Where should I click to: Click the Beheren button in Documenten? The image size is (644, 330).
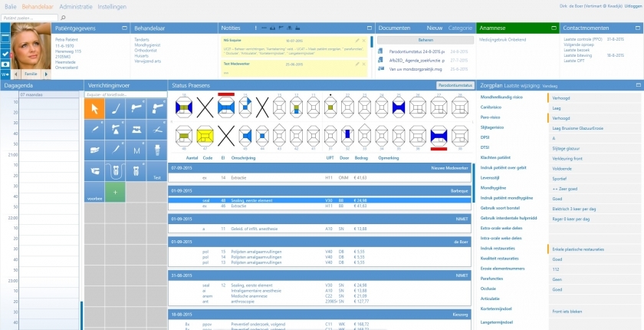click(x=425, y=39)
